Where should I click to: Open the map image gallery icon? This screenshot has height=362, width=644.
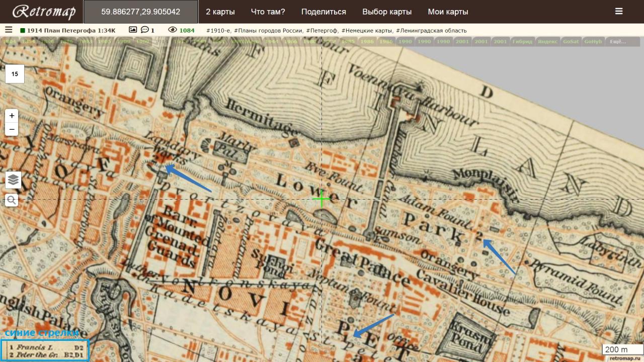coord(133,30)
